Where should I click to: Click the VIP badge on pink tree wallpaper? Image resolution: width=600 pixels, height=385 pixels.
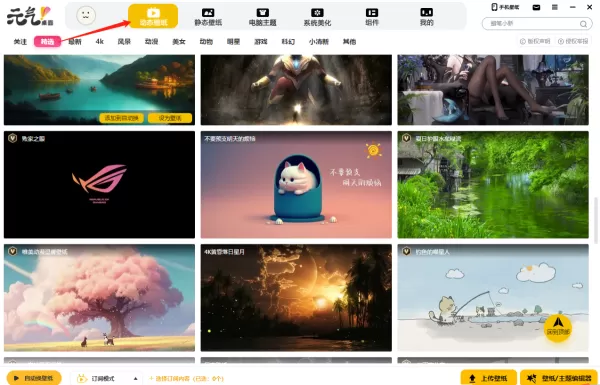(12, 251)
